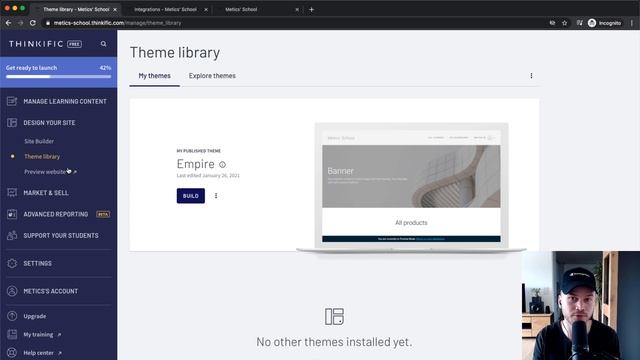
Task: Click the "No other themes installed yet." text
Action: tap(334, 342)
